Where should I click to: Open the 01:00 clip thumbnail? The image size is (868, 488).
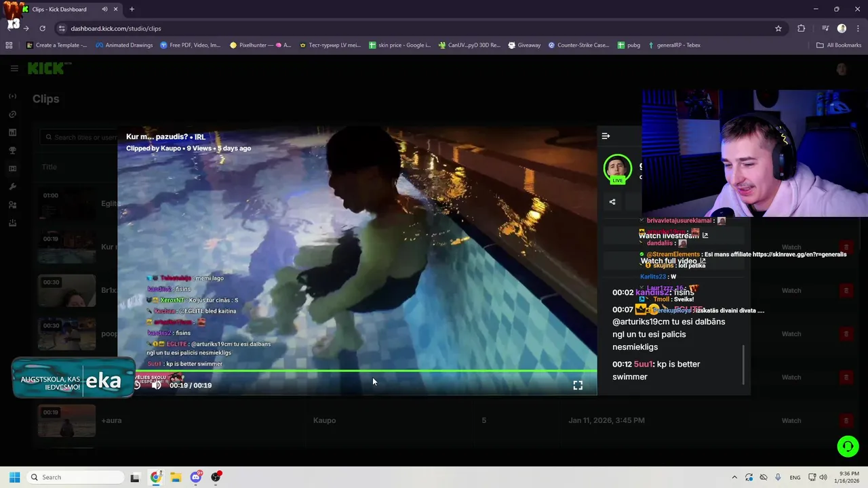pyautogui.click(x=66, y=203)
